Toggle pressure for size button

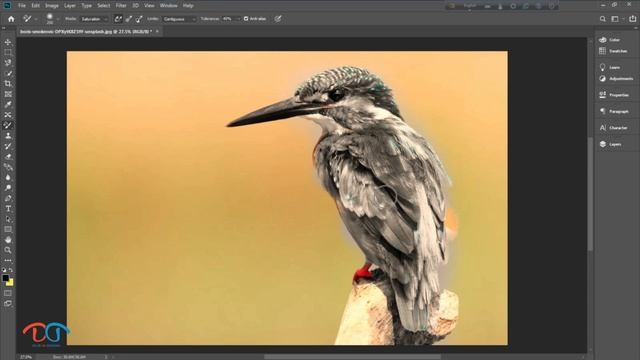pyautogui.click(x=278, y=19)
